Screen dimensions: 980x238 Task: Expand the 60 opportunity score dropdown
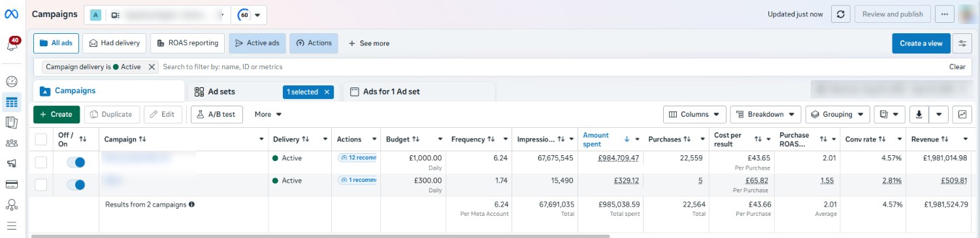249,14
